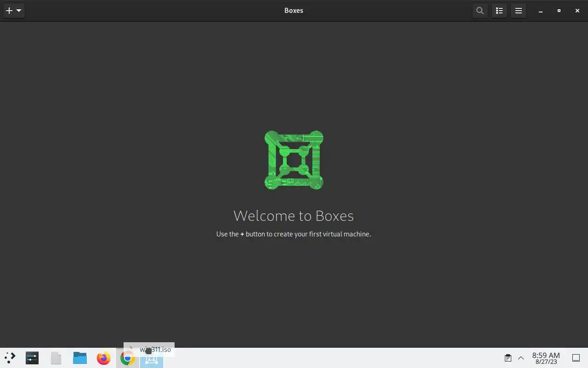Click the Boxes window title
Screen dimensions: 588x368
(x=294, y=11)
